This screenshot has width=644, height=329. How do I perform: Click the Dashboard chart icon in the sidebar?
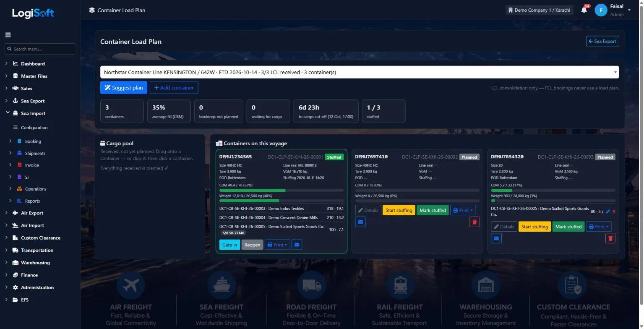[16, 64]
